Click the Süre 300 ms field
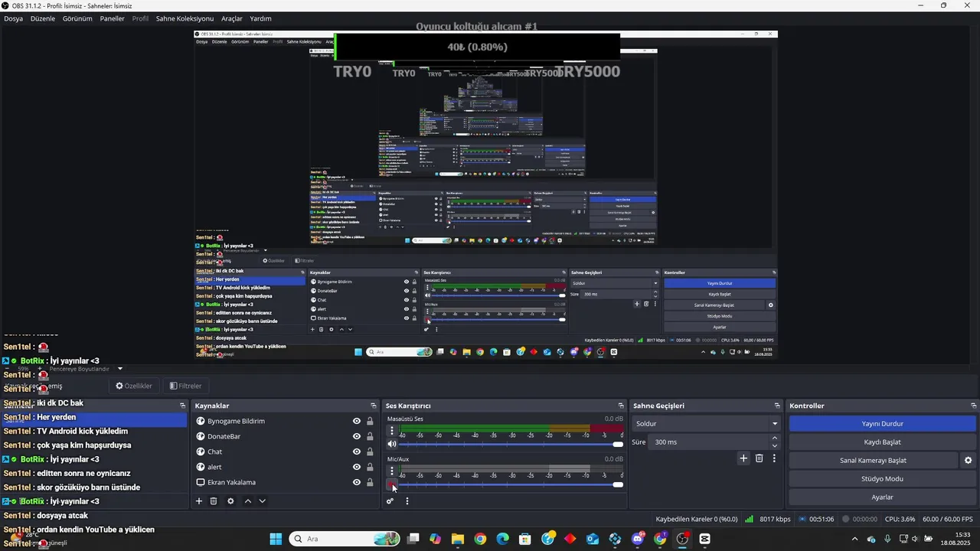Viewport: 980px width, 551px height. tap(708, 442)
